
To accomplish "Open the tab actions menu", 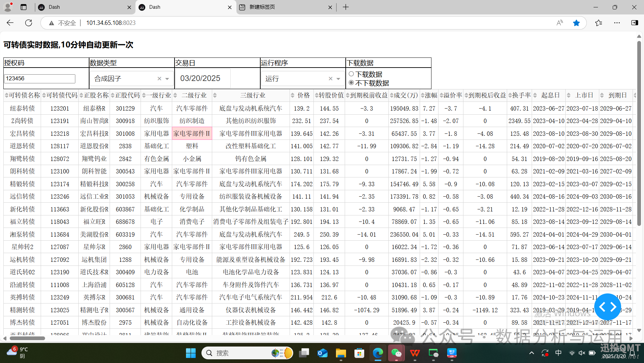I will click(x=24, y=7).
